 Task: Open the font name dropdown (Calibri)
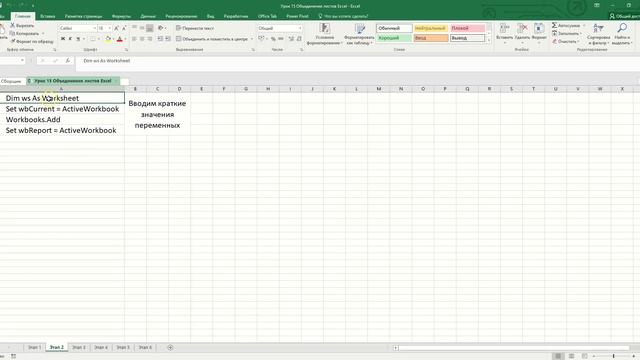click(x=95, y=28)
